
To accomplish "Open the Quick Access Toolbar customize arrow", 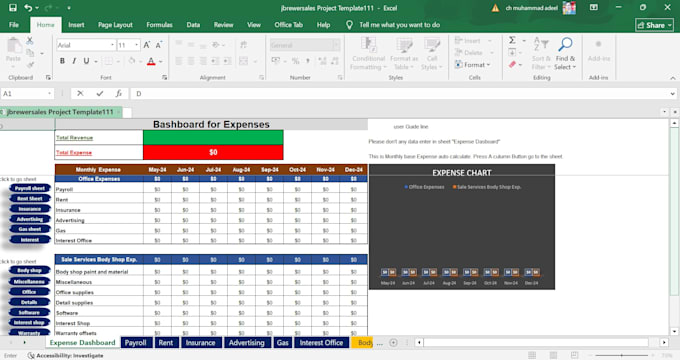I will [69, 8].
